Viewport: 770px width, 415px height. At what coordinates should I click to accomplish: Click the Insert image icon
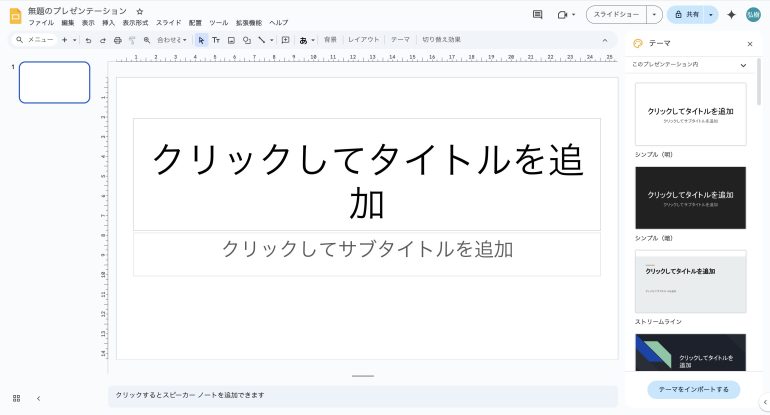[x=231, y=40]
